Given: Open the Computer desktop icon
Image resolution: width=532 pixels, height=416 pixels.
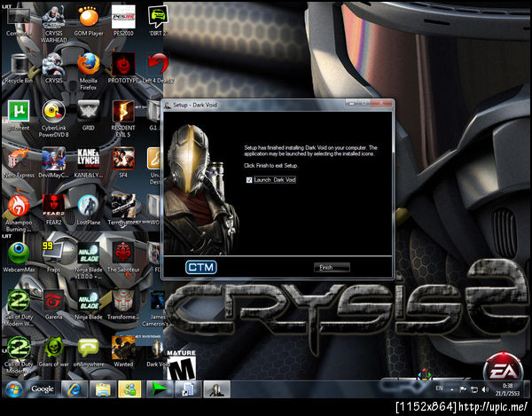Looking at the screenshot, I should pos(19,21).
